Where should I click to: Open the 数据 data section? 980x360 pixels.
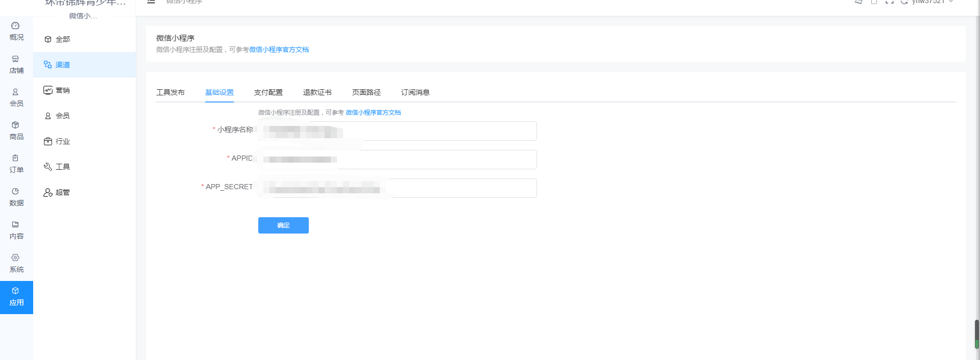[16, 197]
